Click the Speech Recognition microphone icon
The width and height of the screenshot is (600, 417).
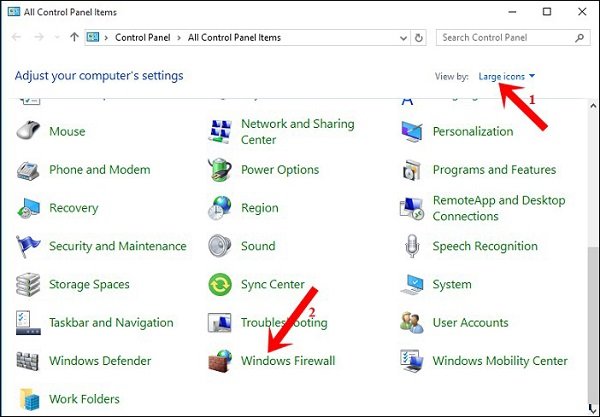(x=411, y=246)
